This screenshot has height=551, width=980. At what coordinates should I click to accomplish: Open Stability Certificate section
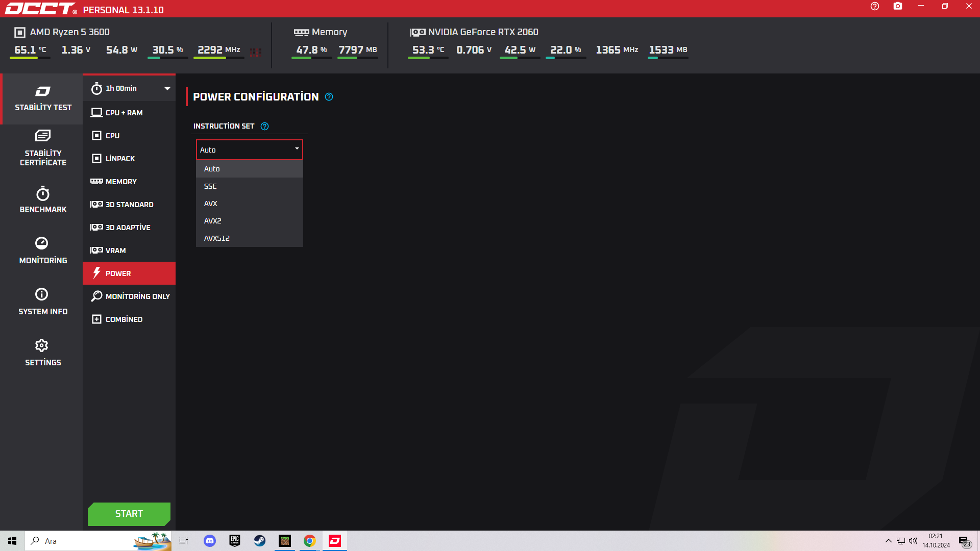click(x=43, y=148)
